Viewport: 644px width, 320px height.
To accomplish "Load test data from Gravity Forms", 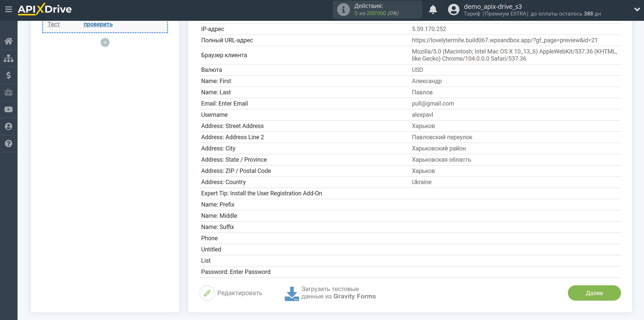I will coord(338,293).
